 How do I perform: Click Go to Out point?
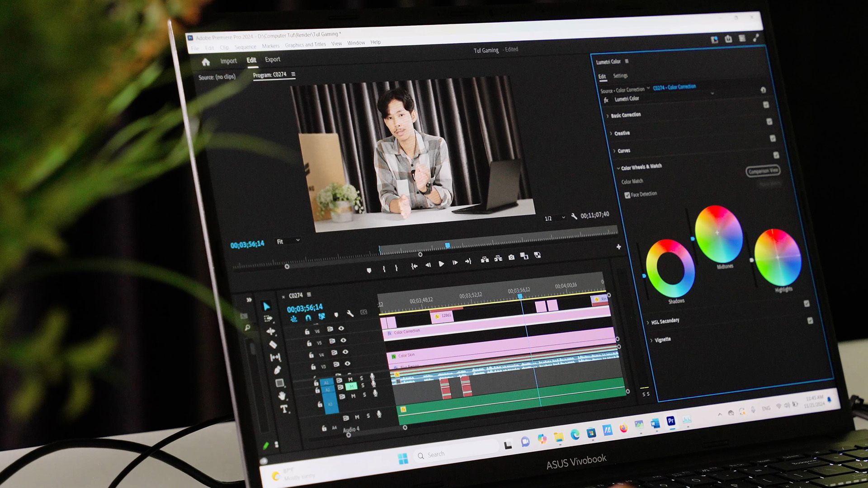(468, 261)
